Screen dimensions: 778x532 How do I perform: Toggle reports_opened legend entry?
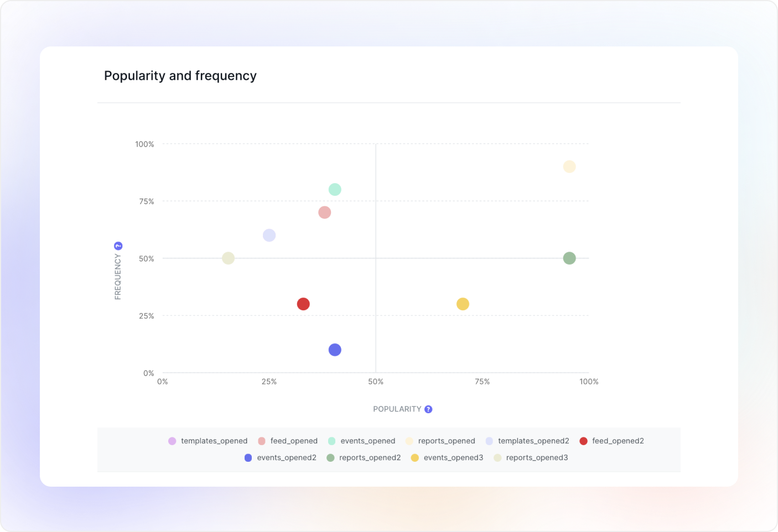[440, 441]
